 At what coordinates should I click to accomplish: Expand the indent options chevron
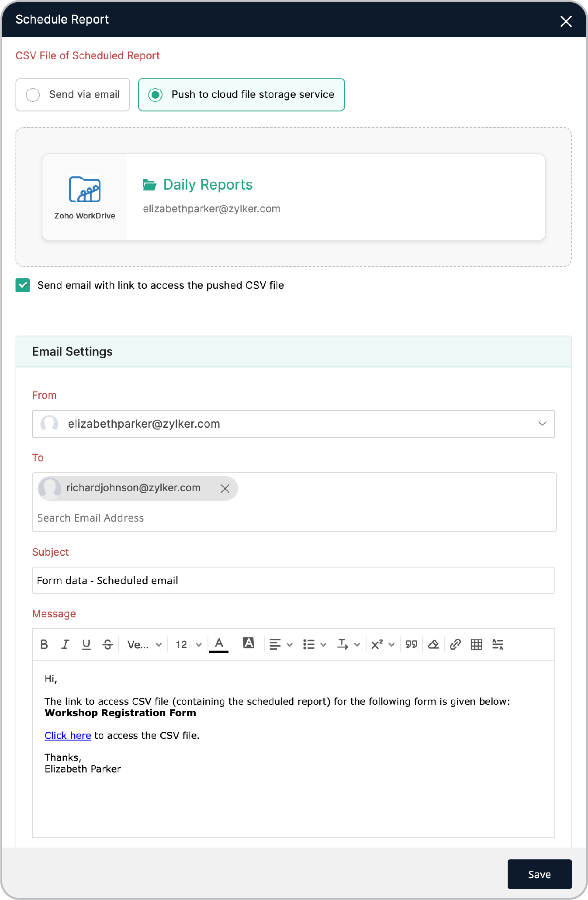[x=357, y=645]
